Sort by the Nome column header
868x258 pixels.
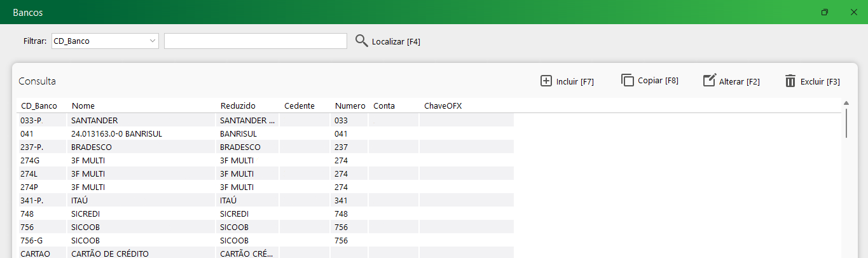click(83, 105)
